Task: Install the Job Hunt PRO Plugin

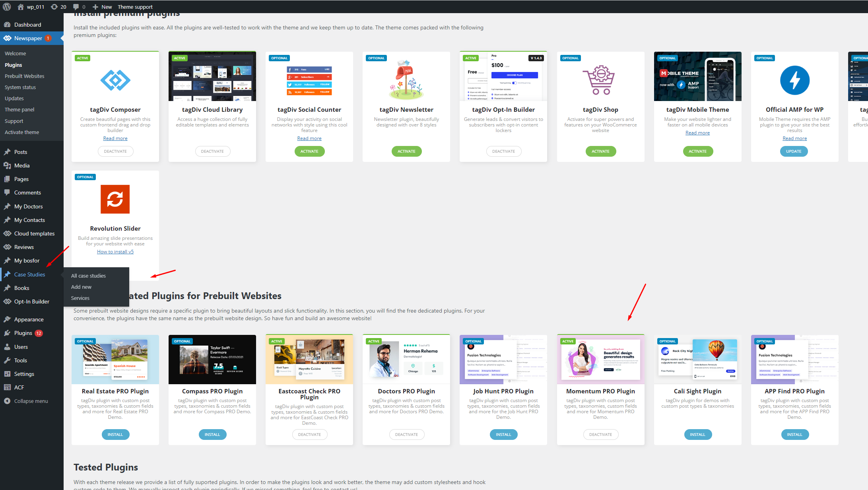Action: pos(503,434)
